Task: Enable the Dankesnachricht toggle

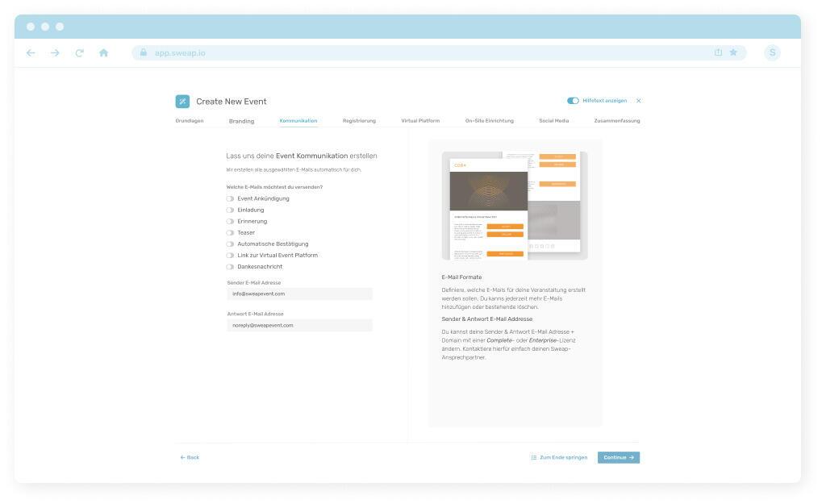Action: [231, 266]
